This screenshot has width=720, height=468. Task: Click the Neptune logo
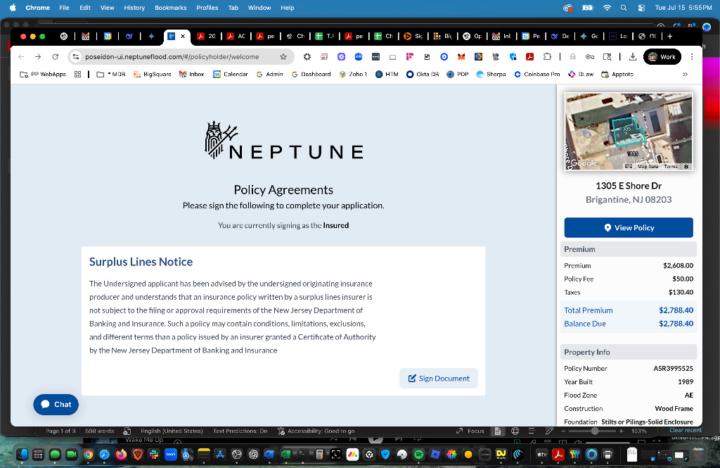click(x=284, y=140)
